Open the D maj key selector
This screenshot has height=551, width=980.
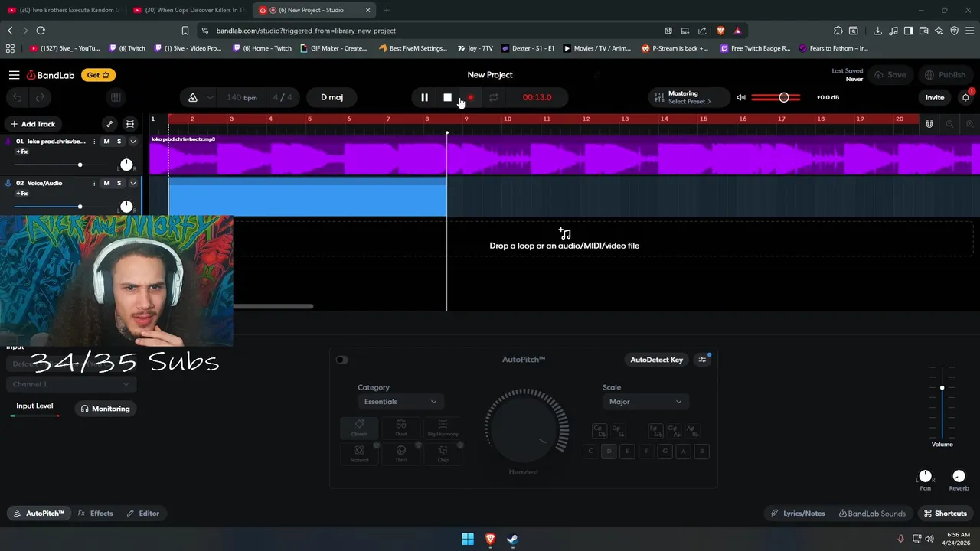pyautogui.click(x=332, y=97)
